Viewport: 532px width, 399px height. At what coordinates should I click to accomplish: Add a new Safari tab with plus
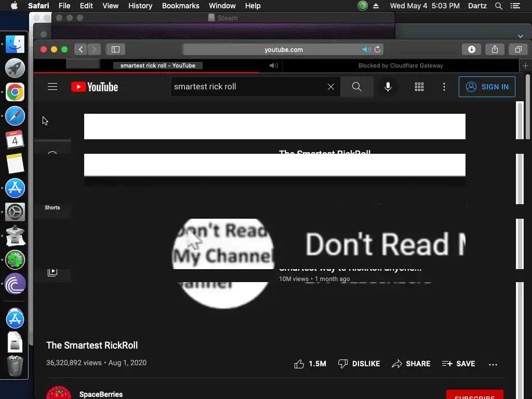(x=525, y=66)
